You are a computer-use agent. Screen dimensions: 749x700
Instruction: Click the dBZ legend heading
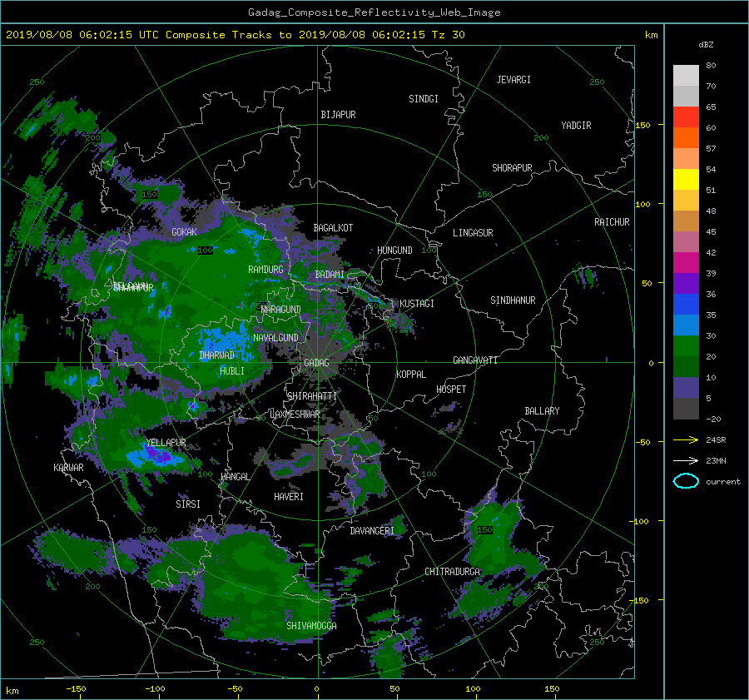pos(706,45)
